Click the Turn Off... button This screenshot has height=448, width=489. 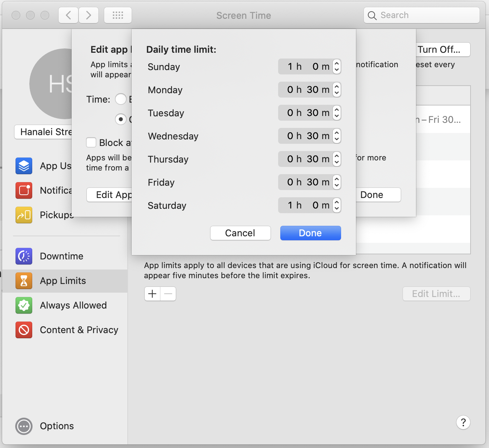click(x=443, y=49)
